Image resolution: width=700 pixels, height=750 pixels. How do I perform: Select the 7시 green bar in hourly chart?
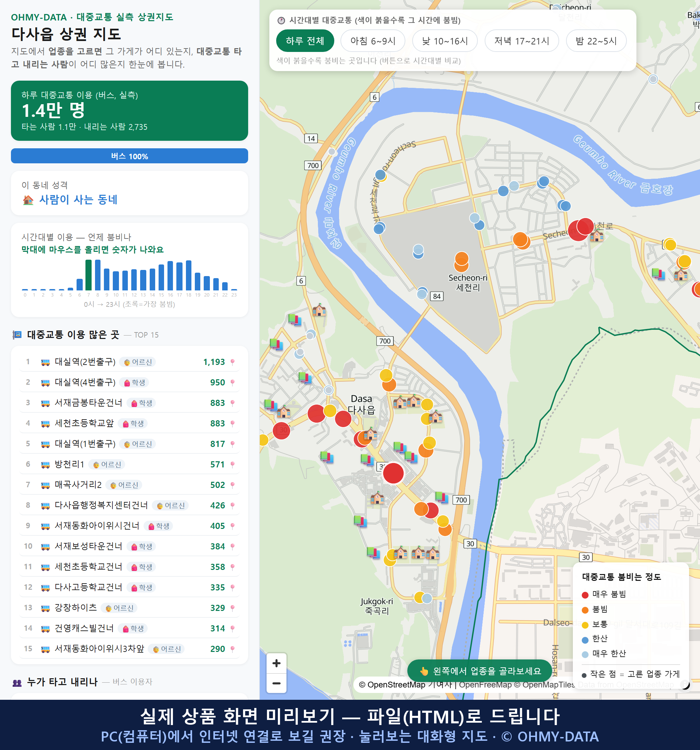click(x=89, y=275)
